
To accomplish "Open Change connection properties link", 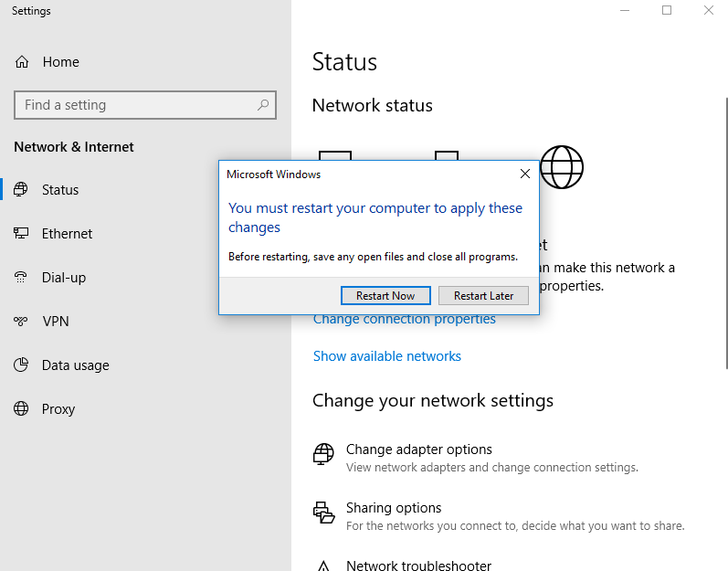I will [x=404, y=320].
